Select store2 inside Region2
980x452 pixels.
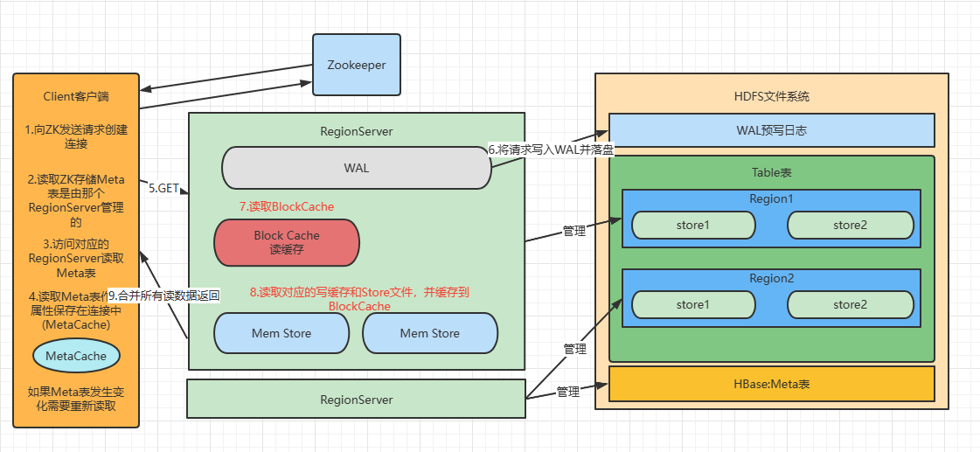pyautogui.click(x=850, y=304)
